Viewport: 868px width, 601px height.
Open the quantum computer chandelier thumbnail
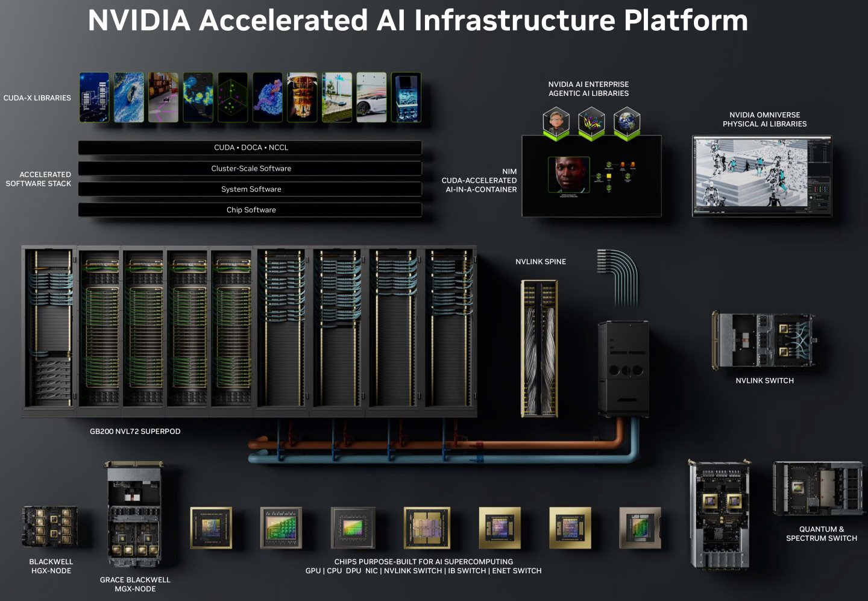click(x=302, y=98)
